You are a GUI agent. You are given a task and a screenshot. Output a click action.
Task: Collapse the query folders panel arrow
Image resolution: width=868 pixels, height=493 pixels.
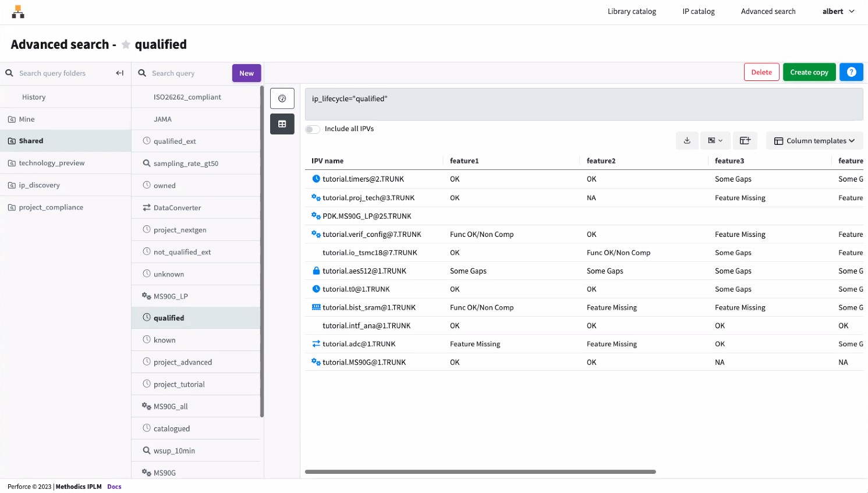119,73
